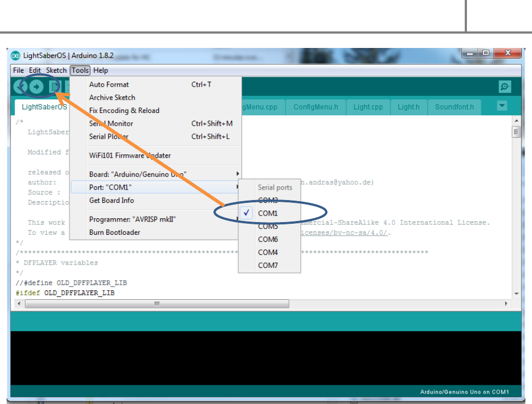Click status text 'Arduino/Genuino Uno on COM1'
The height and width of the screenshot is (404, 532).
pos(464,392)
